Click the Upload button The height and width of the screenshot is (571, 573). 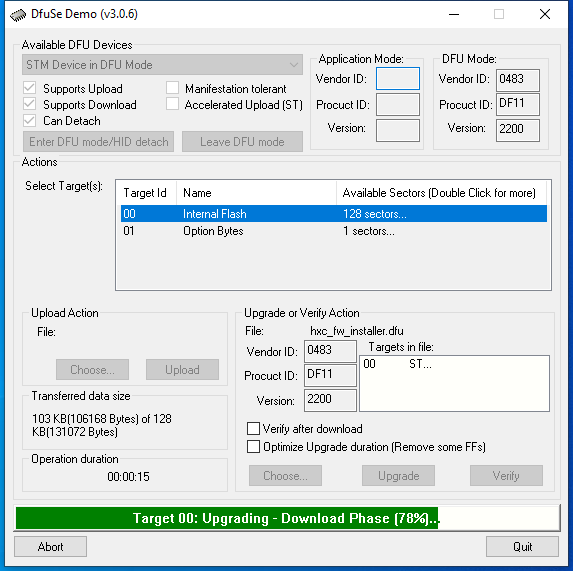(182, 369)
